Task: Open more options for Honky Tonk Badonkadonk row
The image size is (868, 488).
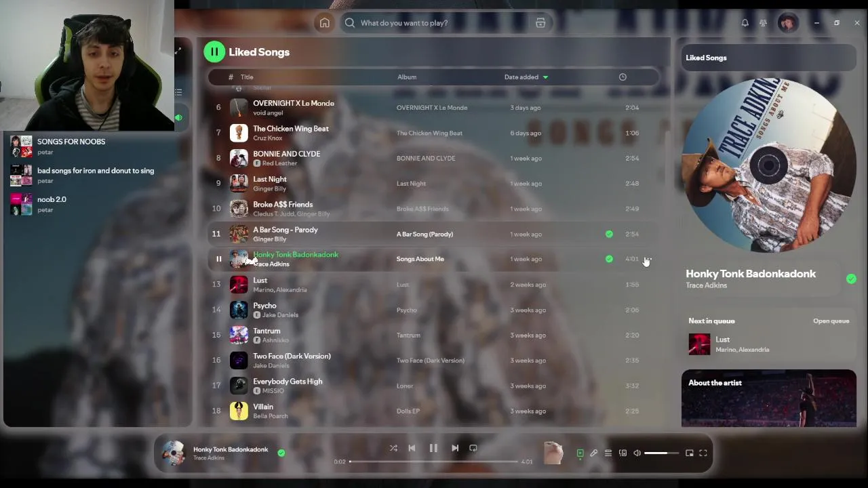Action: (648, 259)
